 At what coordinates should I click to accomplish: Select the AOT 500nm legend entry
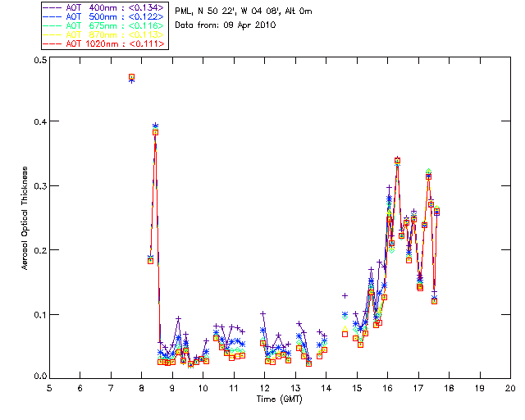click(x=104, y=16)
